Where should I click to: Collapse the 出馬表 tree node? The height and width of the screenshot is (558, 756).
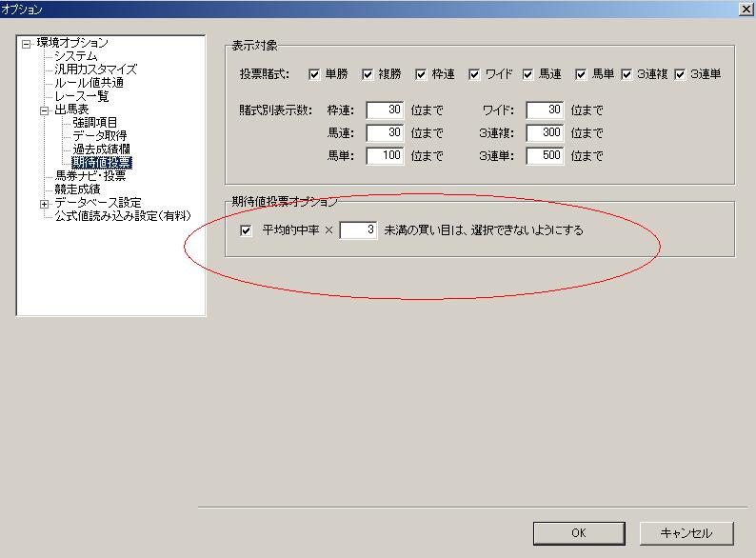point(45,110)
